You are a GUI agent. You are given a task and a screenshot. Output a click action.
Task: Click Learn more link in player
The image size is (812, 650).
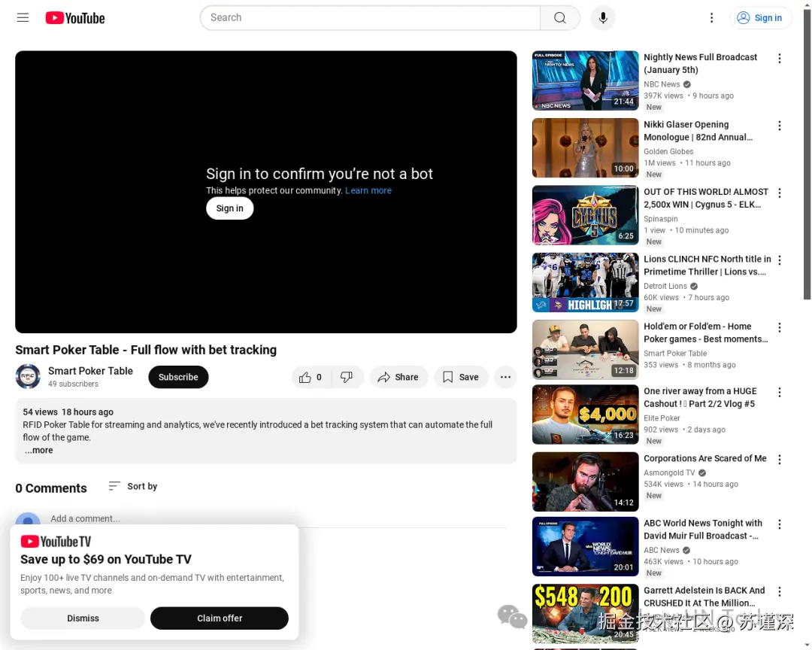pyautogui.click(x=368, y=190)
